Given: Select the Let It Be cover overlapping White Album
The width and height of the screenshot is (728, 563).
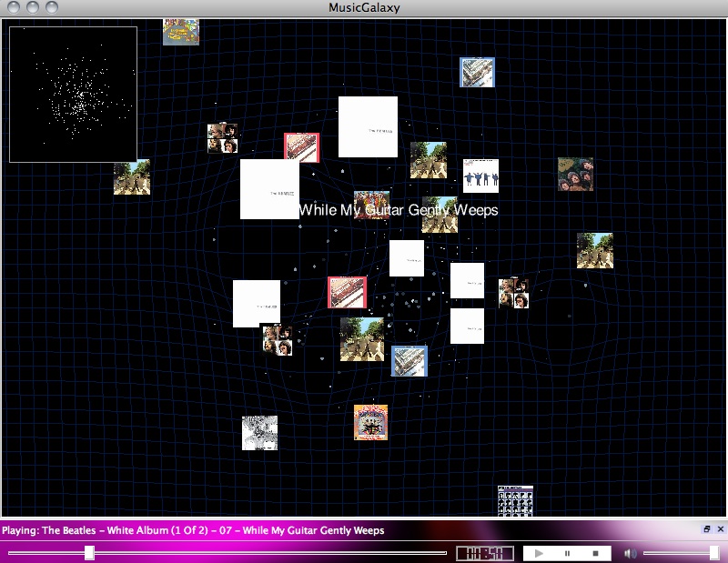Looking at the screenshot, I should pos(278,340).
